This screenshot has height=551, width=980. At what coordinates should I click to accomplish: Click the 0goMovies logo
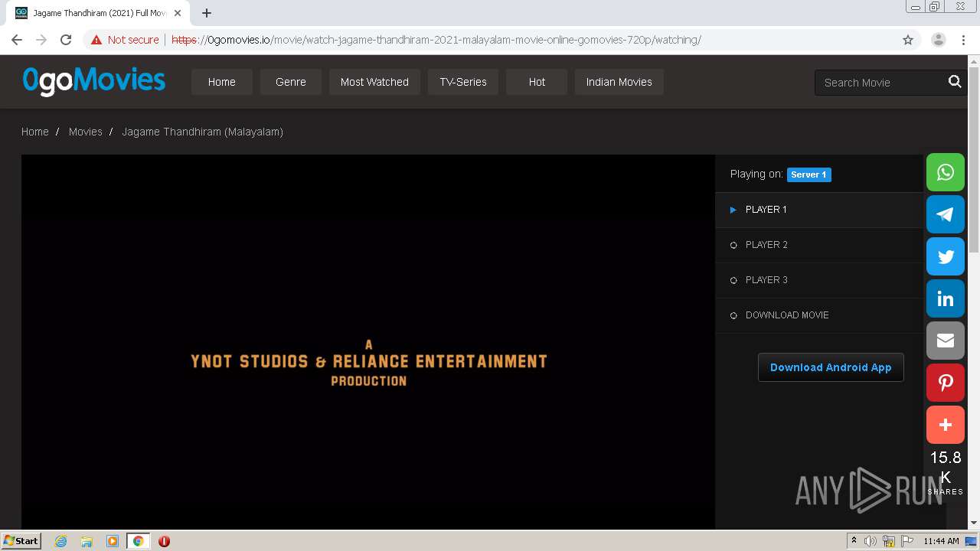93,80
